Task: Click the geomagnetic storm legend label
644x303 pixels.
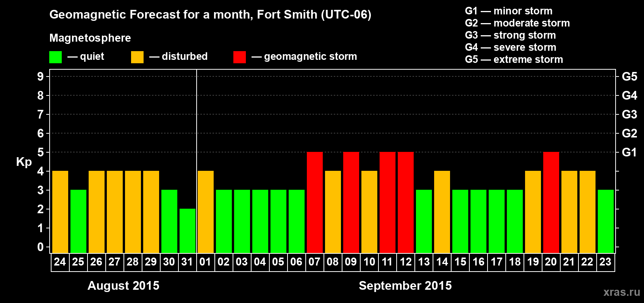Action: 311,57
